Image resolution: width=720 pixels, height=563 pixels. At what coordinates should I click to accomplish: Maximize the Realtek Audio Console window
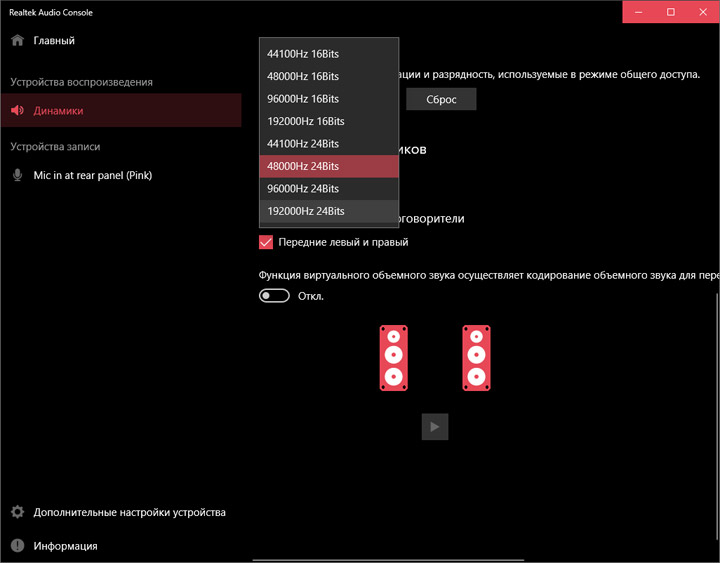[671, 12]
